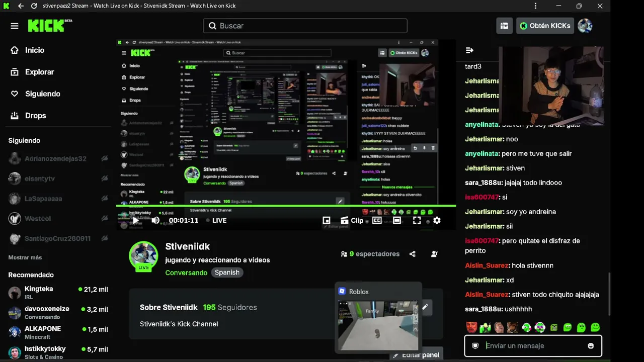Click the Obtén KICKs button
Viewport: 644px width, 362px height.
pos(545,26)
